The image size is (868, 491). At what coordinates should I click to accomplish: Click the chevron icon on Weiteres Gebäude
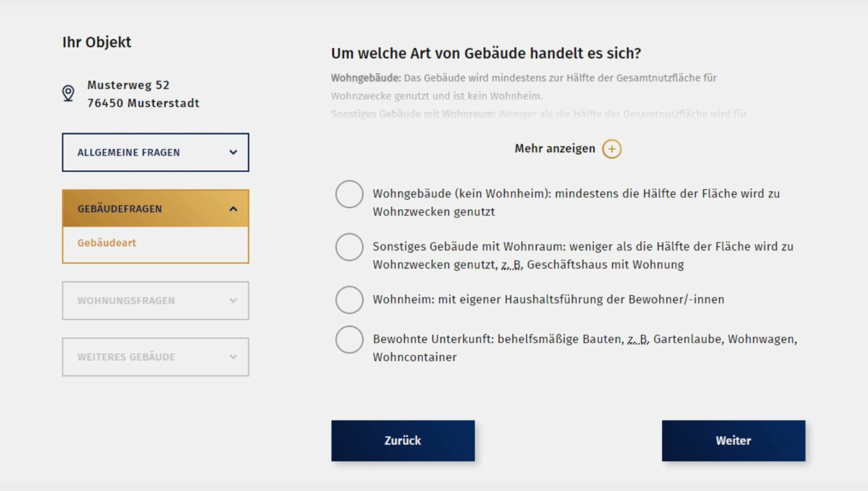click(x=233, y=357)
